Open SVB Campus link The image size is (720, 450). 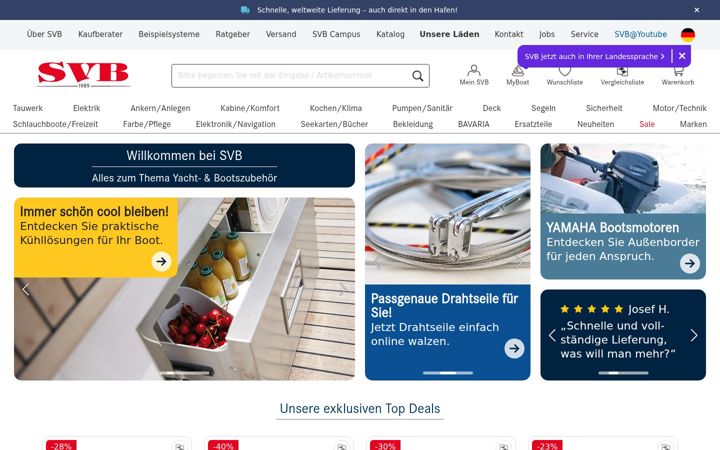(336, 34)
